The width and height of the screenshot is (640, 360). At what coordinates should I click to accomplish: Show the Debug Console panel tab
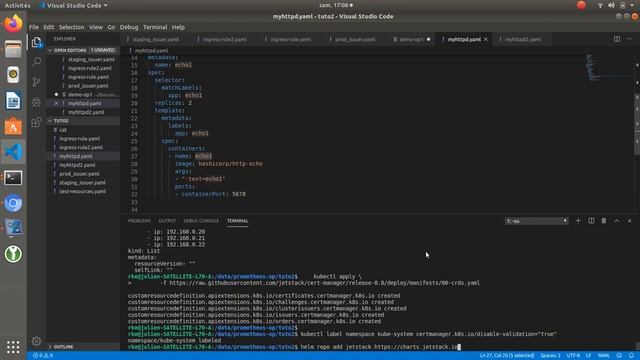click(x=201, y=221)
